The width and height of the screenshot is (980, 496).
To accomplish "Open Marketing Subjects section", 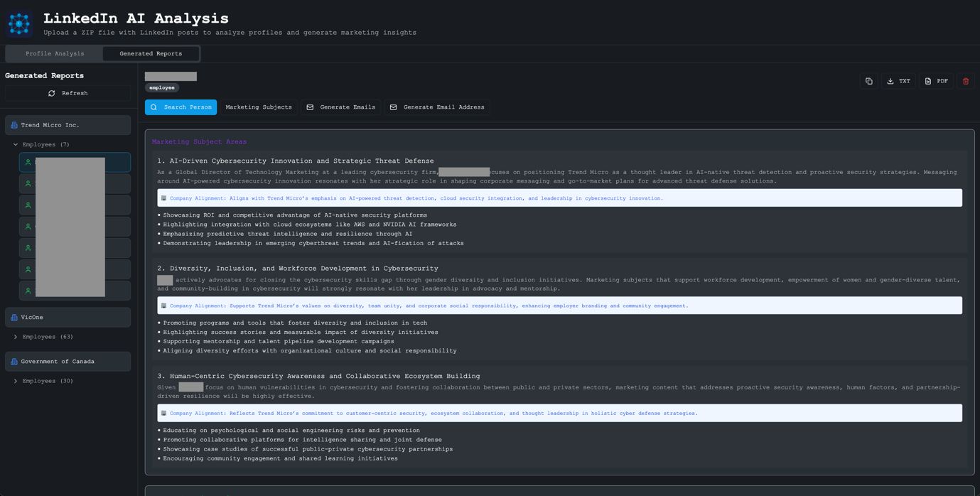I will point(259,107).
